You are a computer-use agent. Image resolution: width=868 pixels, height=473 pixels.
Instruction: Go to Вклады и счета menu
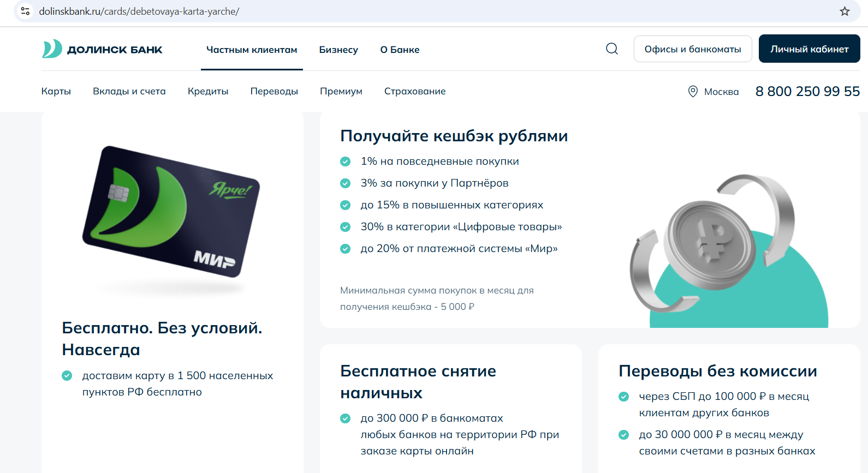129,91
